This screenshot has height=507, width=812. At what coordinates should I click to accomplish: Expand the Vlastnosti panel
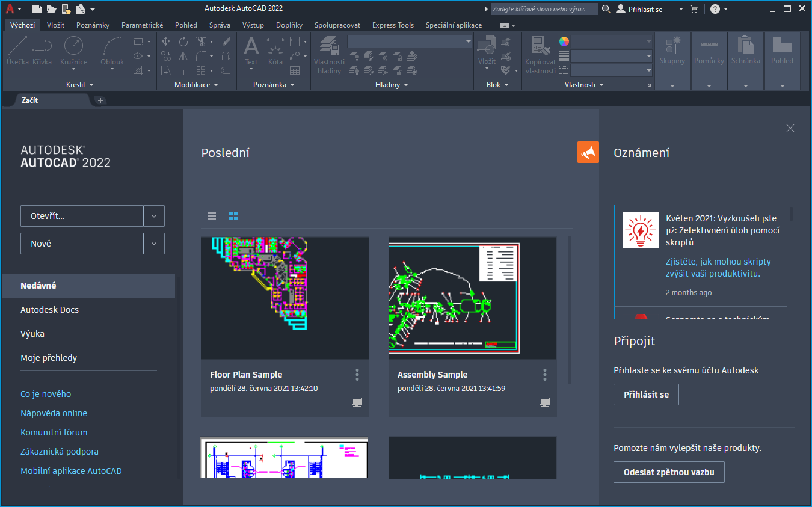coord(584,85)
